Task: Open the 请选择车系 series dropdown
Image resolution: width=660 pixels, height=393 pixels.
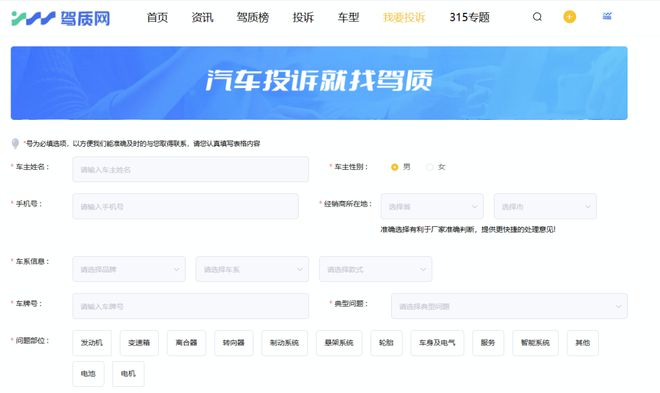Action: pos(252,269)
